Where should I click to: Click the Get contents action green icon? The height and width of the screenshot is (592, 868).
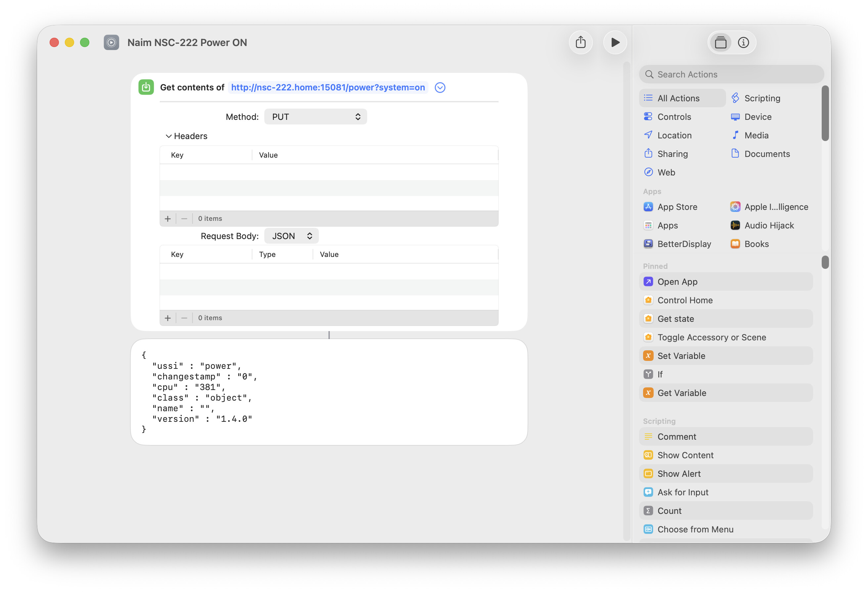coord(146,87)
